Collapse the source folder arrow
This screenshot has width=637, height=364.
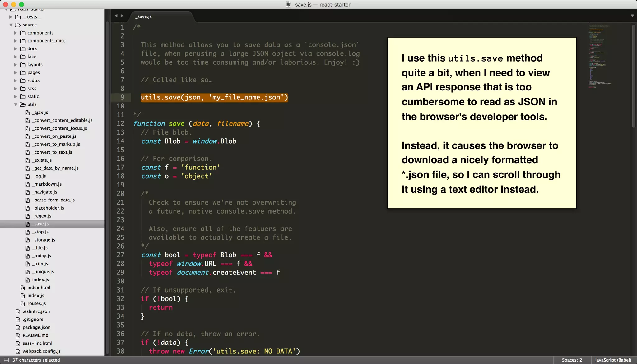coord(11,25)
